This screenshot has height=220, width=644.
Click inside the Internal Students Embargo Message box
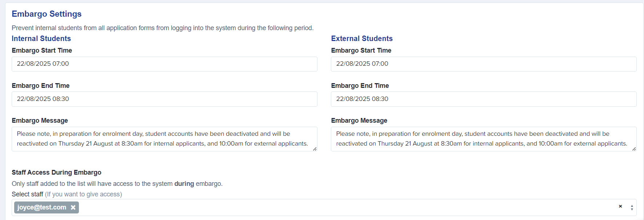click(164, 139)
